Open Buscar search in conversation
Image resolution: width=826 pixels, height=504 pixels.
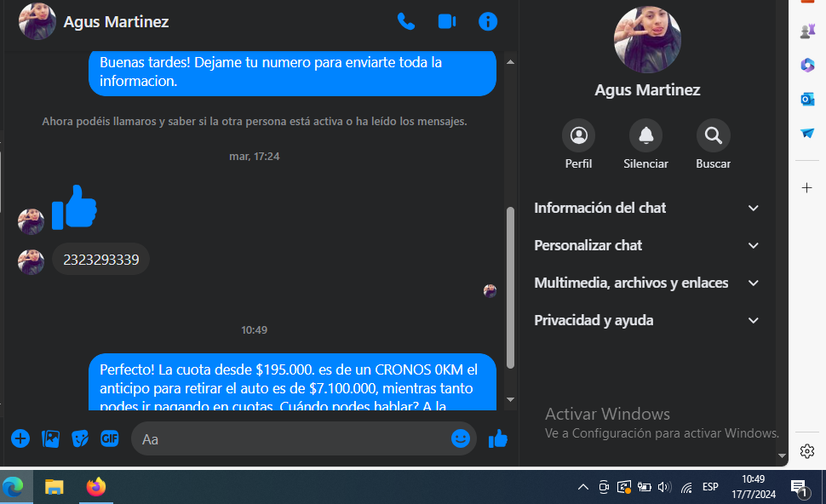[714, 135]
